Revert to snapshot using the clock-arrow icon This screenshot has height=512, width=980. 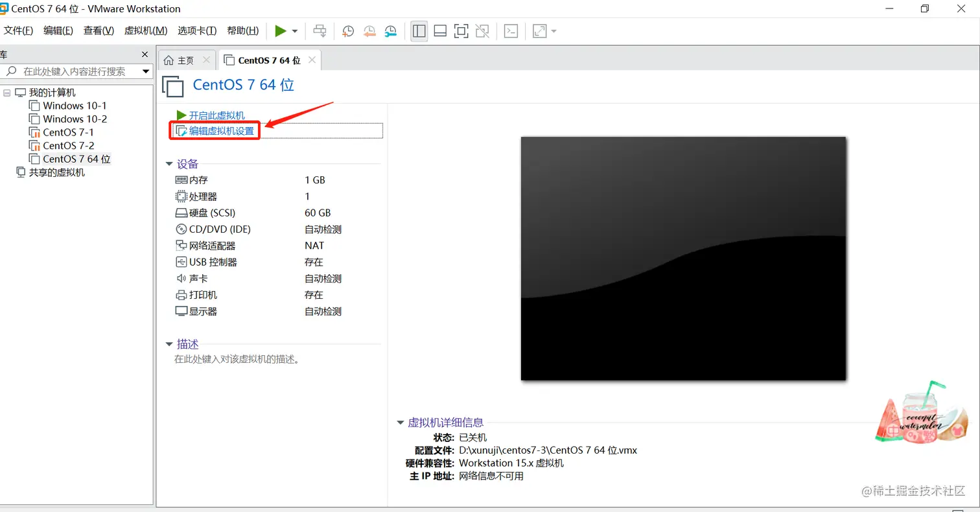pos(369,30)
